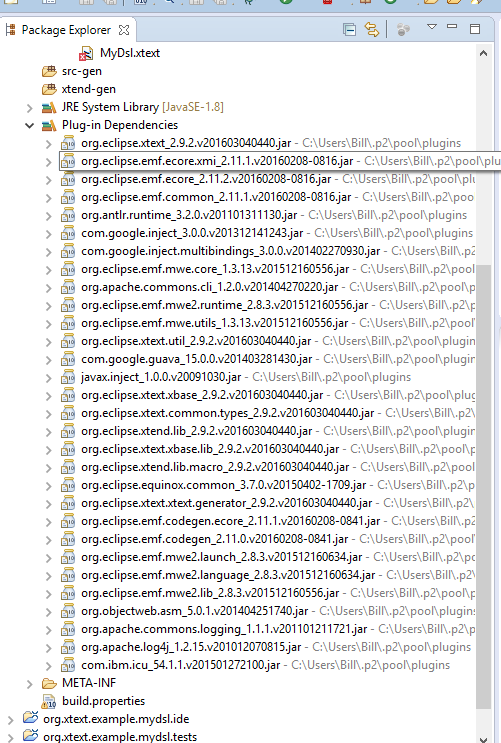Select org.antlr.runtime_3.2.0 jar entry

pos(189,215)
